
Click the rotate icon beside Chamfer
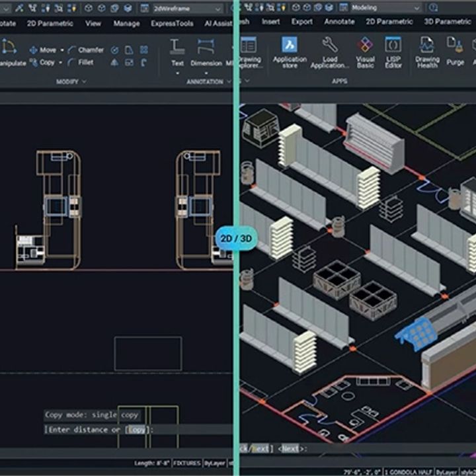pos(114,50)
